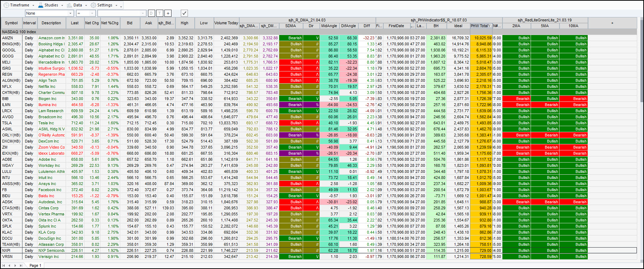This screenshot has width=644, height=269.
Task: Open the Timeframe dropdown arrow
Action: click(x=34, y=5)
